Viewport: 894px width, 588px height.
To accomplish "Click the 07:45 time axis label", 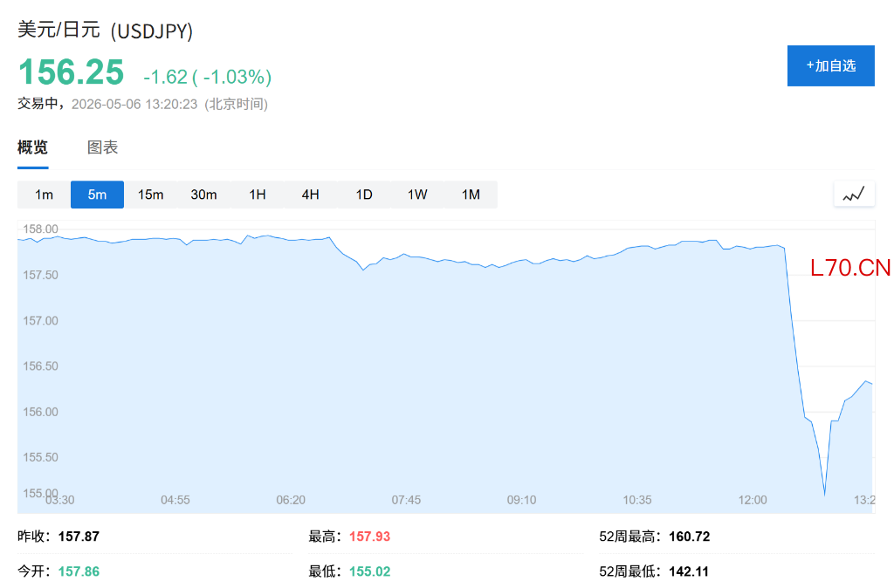I will (x=406, y=500).
